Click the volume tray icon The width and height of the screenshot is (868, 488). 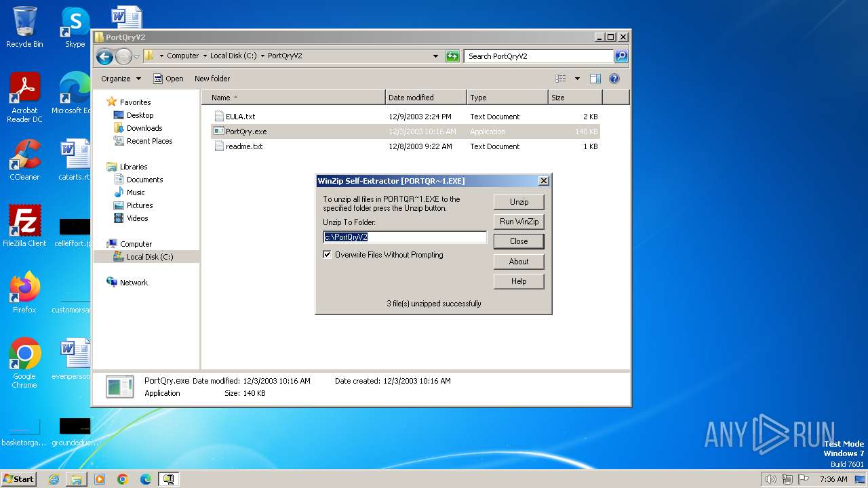click(x=770, y=479)
